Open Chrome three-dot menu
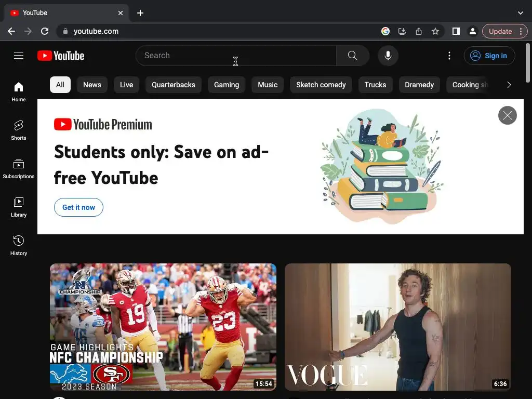 point(521,31)
